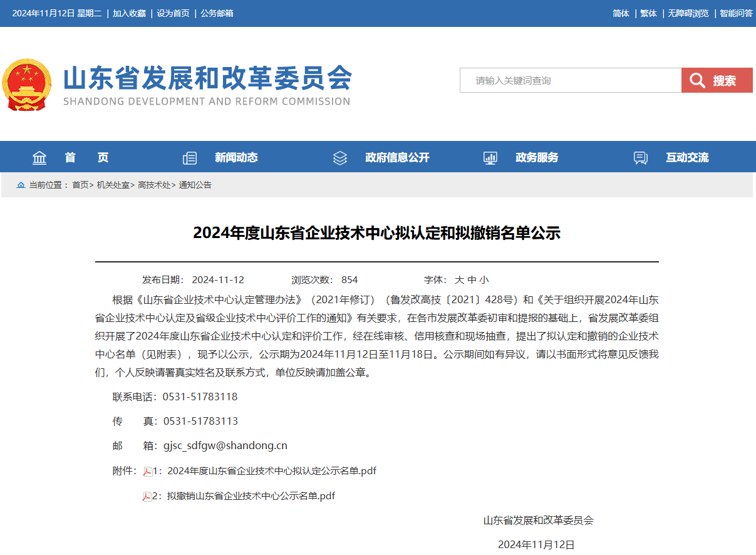Click 加入收藏 in the top bar

[x=129, y=13]
